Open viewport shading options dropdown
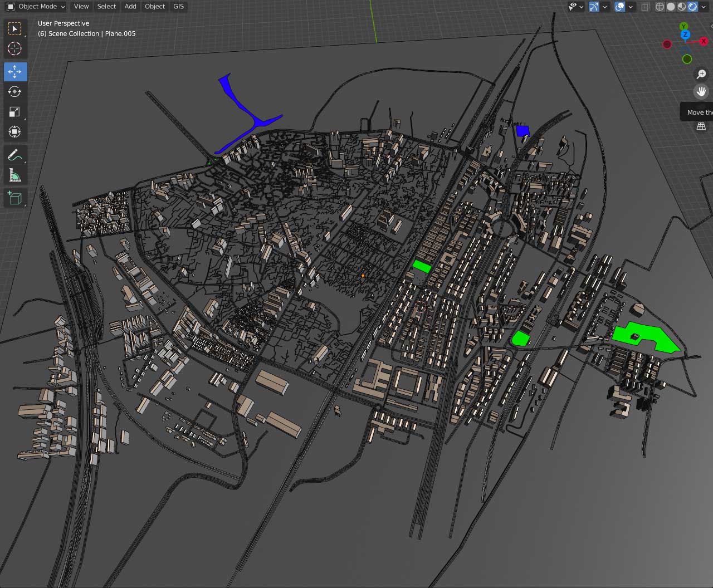 pos(705,7)
